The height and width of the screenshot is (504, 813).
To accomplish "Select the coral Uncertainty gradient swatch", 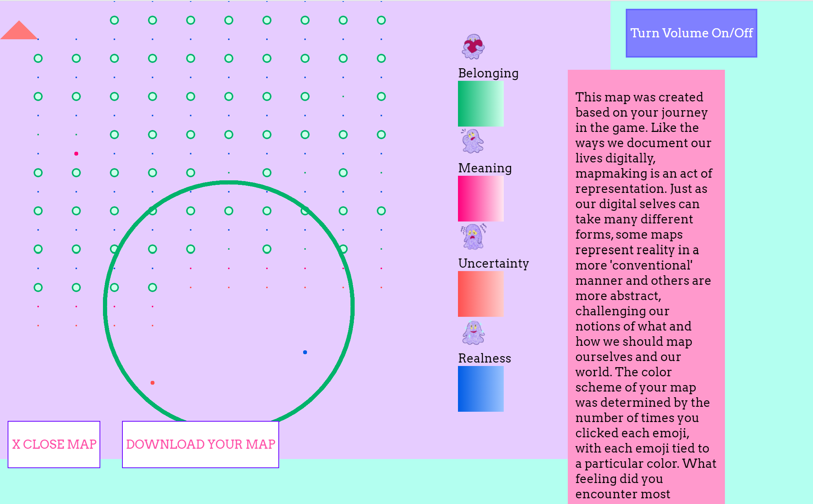I will 480,294.
